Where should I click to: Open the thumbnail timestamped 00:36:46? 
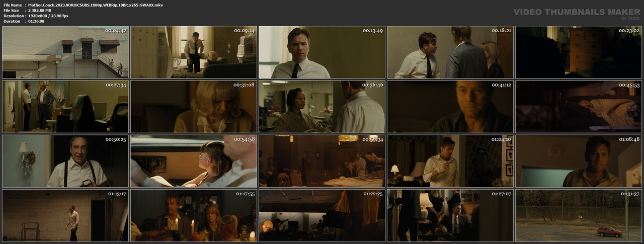click(x=322, y=107)
